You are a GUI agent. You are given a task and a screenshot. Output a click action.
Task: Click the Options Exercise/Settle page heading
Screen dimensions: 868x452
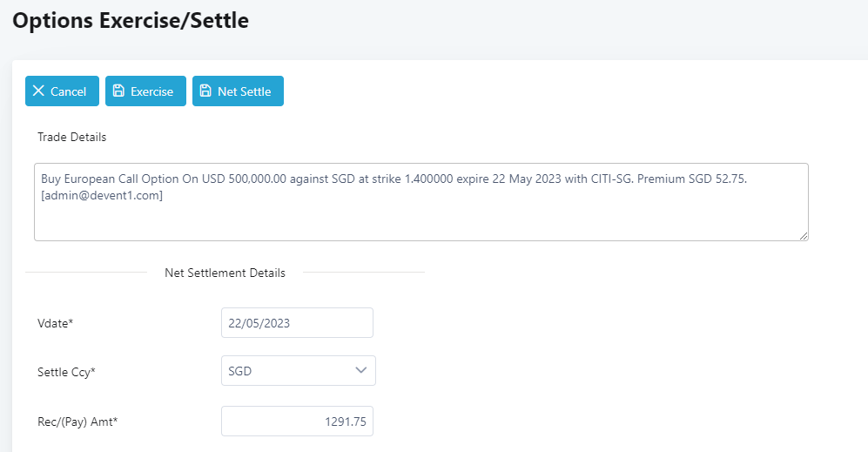(x=131, y=21)
